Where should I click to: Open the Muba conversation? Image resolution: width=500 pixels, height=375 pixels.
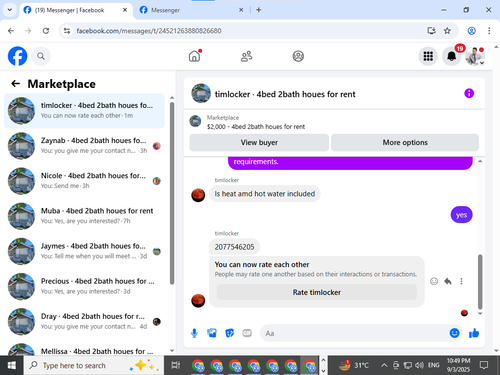pos(84,216)
